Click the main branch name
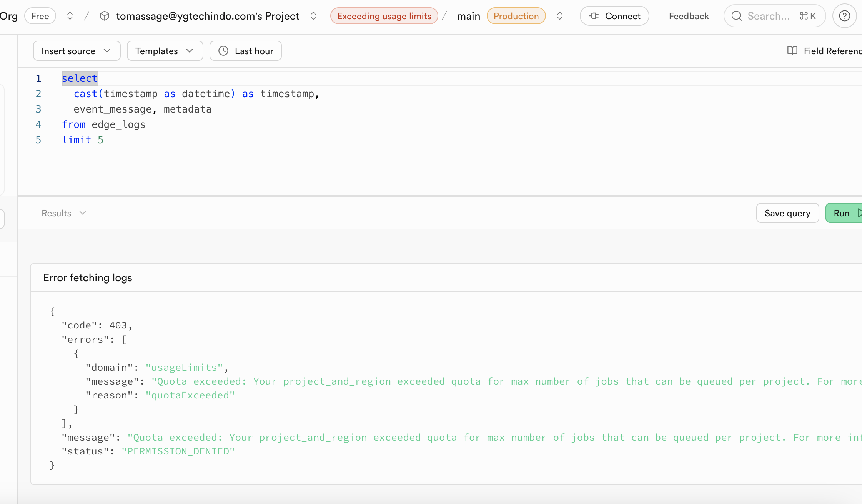The image size is (862, 504). tap(468, 16)
